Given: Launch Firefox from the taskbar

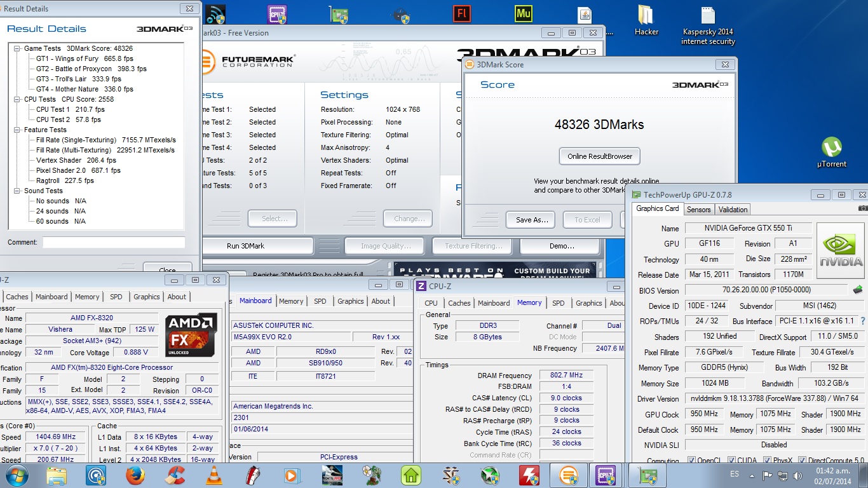Looking at the screenshot, I should coord(135,475).
